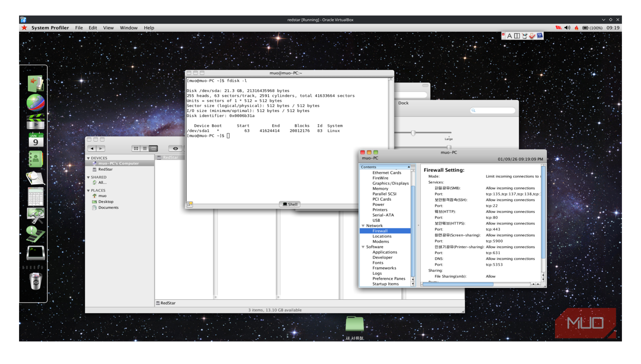Click the back navigation arrow in the file browser
This screenshot has height=364, width=641.
tap(92, 148)
